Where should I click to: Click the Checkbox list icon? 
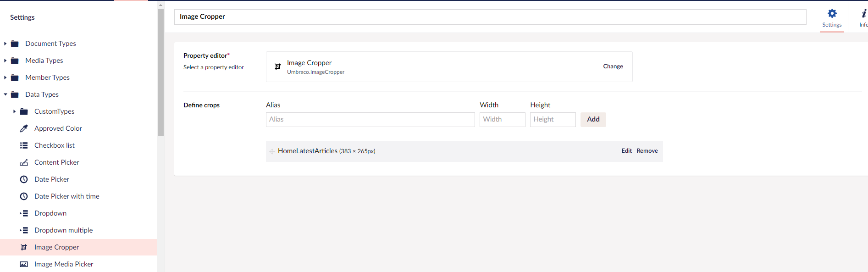pyautogui.click(x=24, y=145)
